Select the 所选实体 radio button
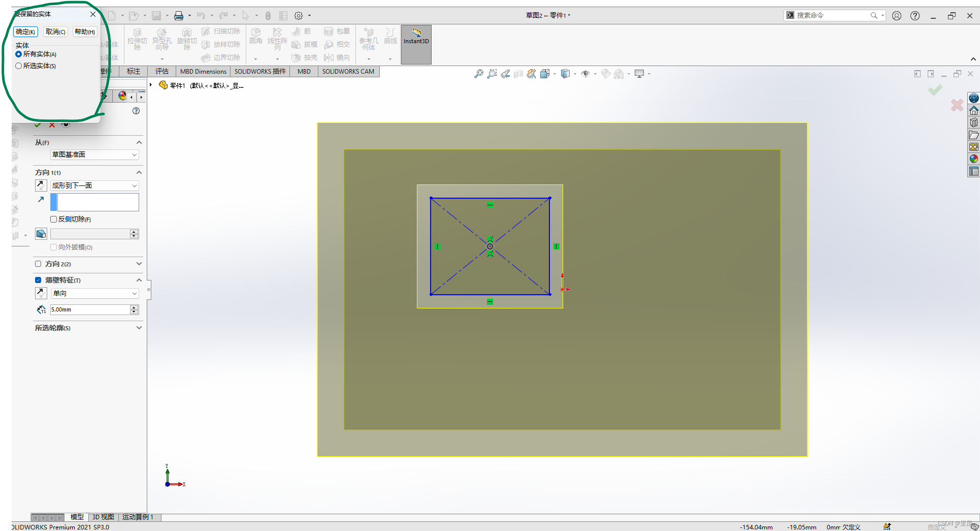Viewport: 980px width, 531px height. click(19, 66)
